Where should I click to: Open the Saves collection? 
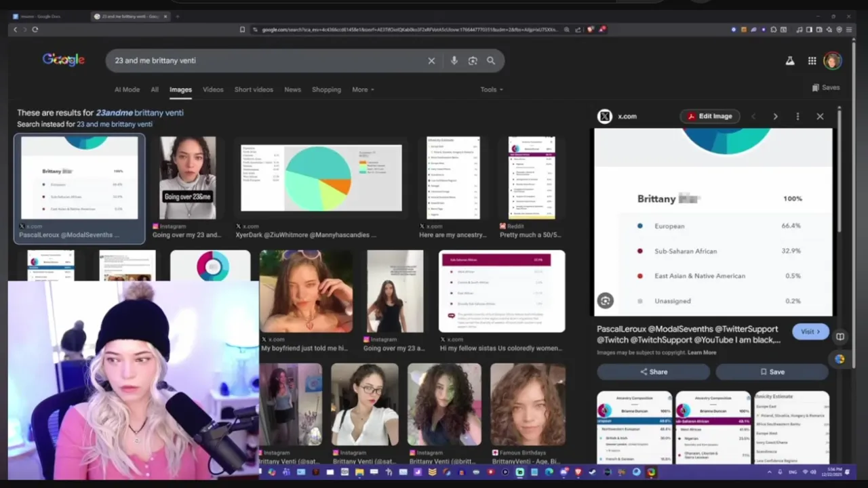[x=826, y=87]
